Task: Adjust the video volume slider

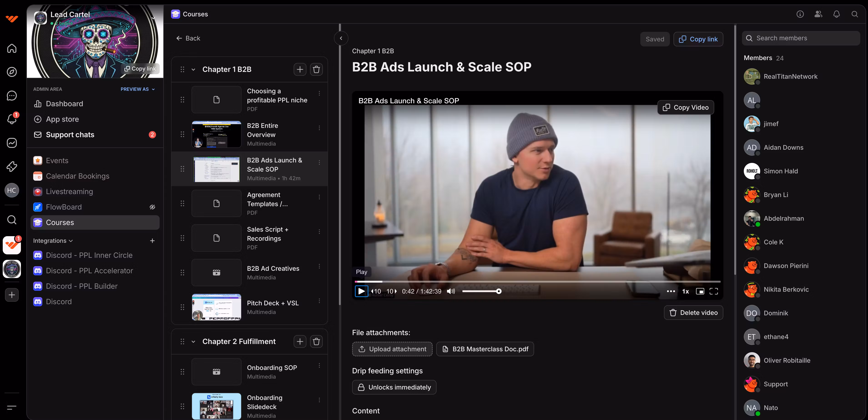Action: click(x=480, y=291)
